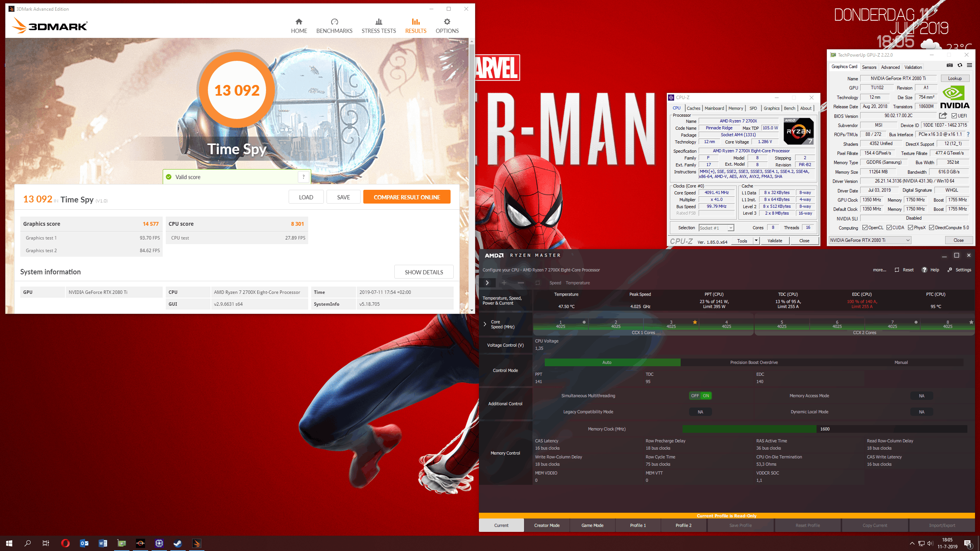Toggle CUDA checkbox in GPU-Z
The image size is (980, 551).
pos(889,228)
